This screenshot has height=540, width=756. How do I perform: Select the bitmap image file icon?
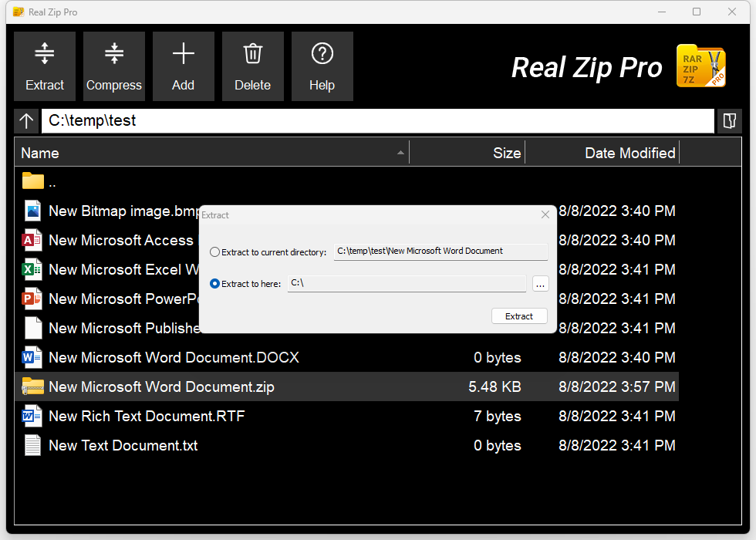(32, 211)
